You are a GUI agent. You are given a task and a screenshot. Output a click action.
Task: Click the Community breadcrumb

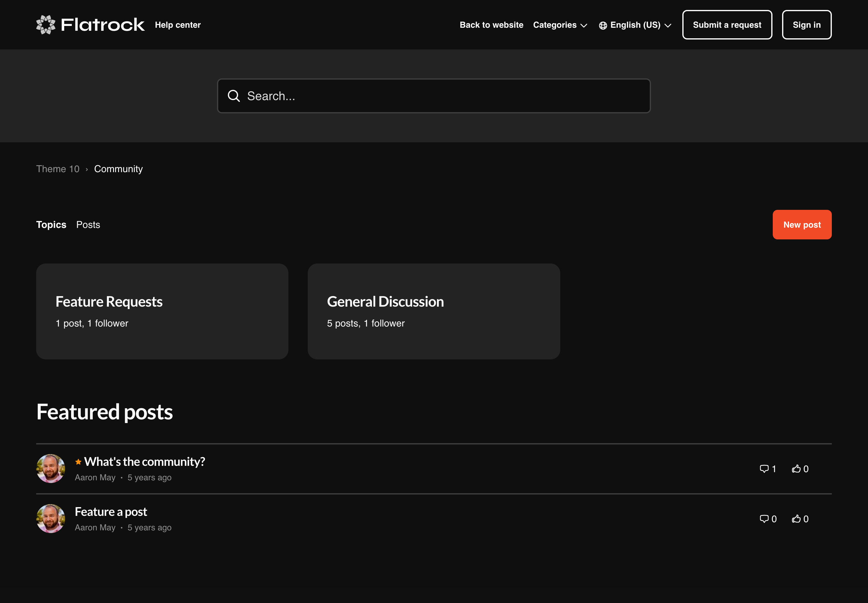coord(118,169)
